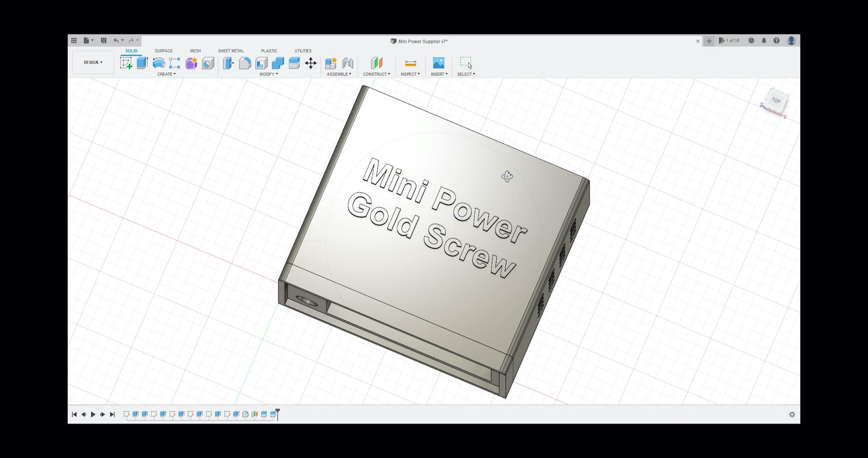Close the Mini Power Supplier v7 tab
The image size is (868, 458).
point(698,41)
